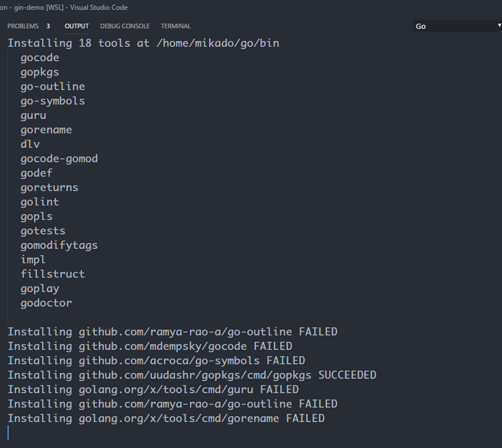Switch to the TERMINAL tab

175,26
